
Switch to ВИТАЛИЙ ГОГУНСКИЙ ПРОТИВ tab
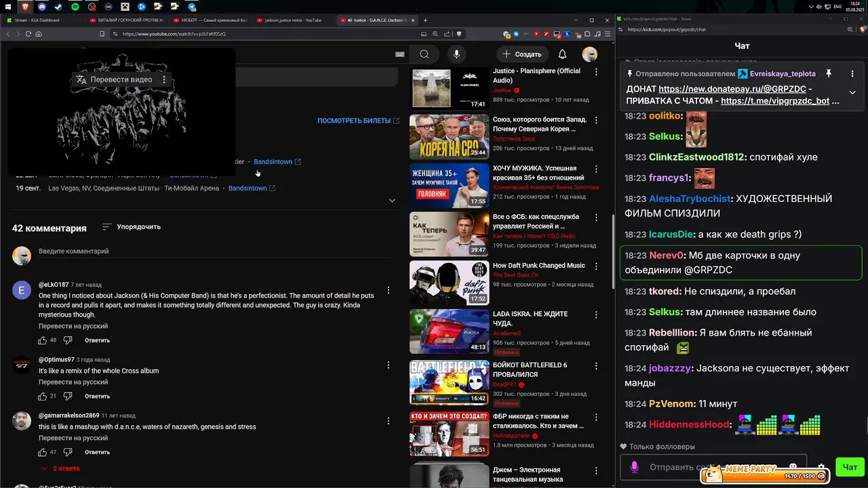(126, 20)
